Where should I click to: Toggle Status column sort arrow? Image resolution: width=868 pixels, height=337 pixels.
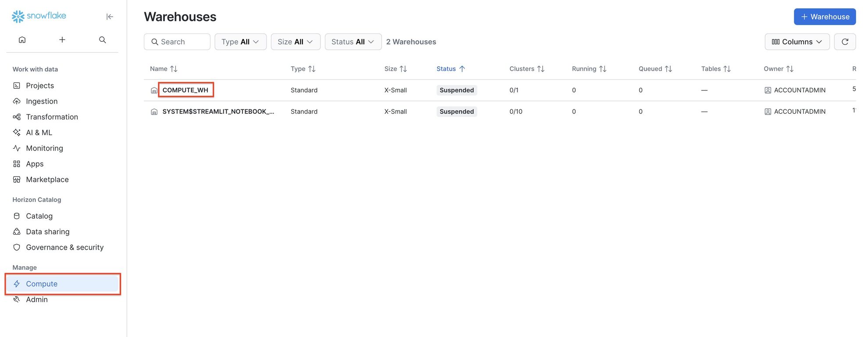tap(462, 69)
